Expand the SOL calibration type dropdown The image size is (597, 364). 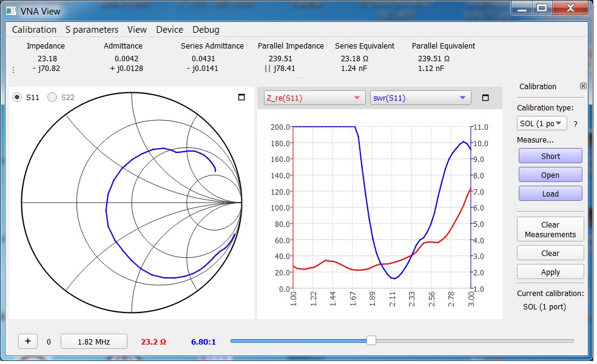tap(541, 123)
